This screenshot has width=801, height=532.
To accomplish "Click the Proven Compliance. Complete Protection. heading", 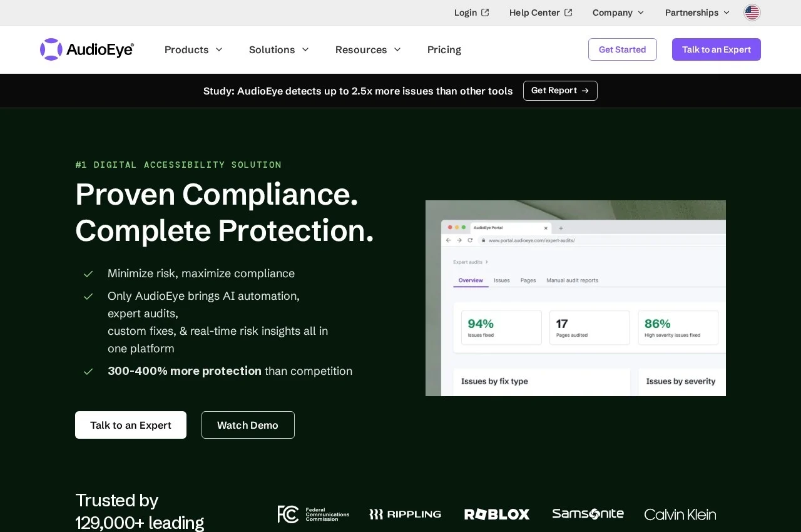I will pyautogui.click(x=225, y=212).
